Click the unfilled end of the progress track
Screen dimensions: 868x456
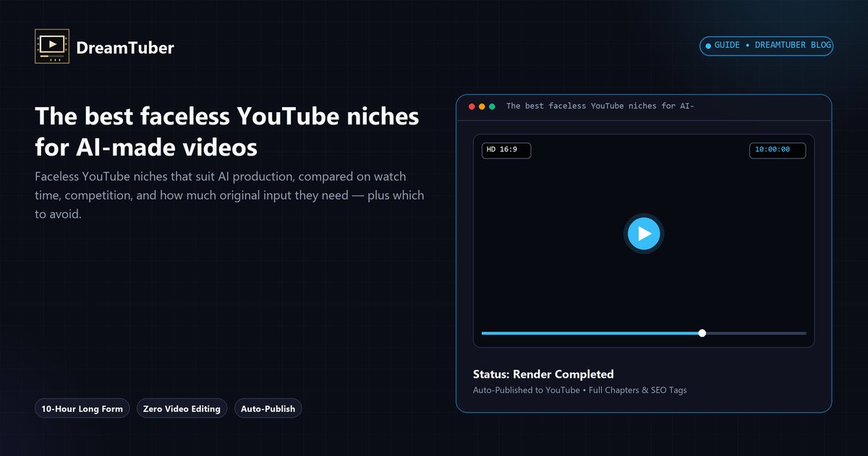pyautogui.click(x=756, y=333)
